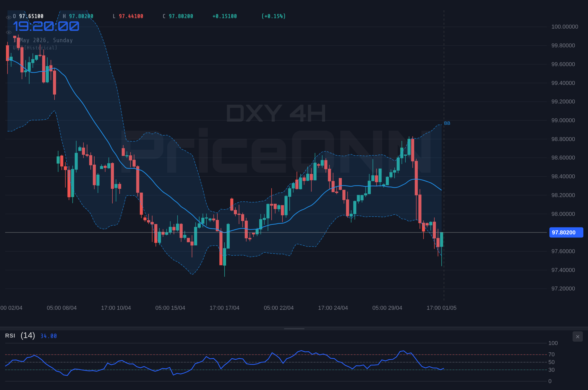Click the 17:00 01/05 time axis label
Image resolution: width=588 pixels, height=390 pixels.
[x=442, y=308]
